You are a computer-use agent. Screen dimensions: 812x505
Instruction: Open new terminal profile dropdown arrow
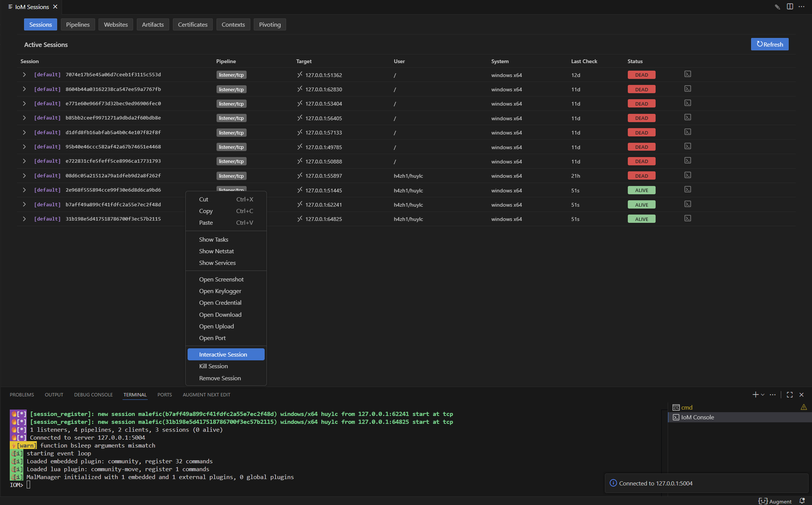pos(763,395)
